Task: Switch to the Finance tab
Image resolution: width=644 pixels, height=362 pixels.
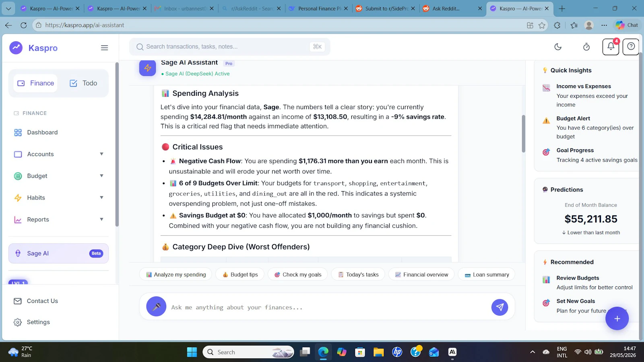Action: 35,83
